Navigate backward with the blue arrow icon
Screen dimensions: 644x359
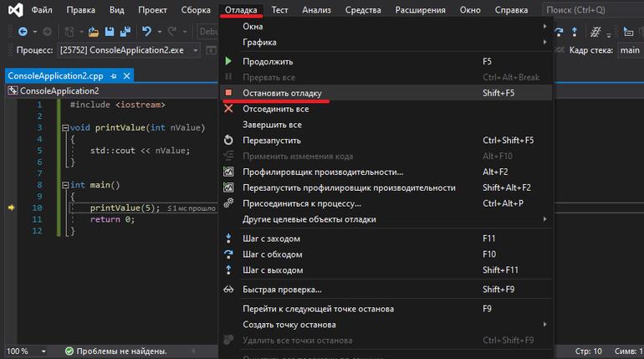(23, 31)
